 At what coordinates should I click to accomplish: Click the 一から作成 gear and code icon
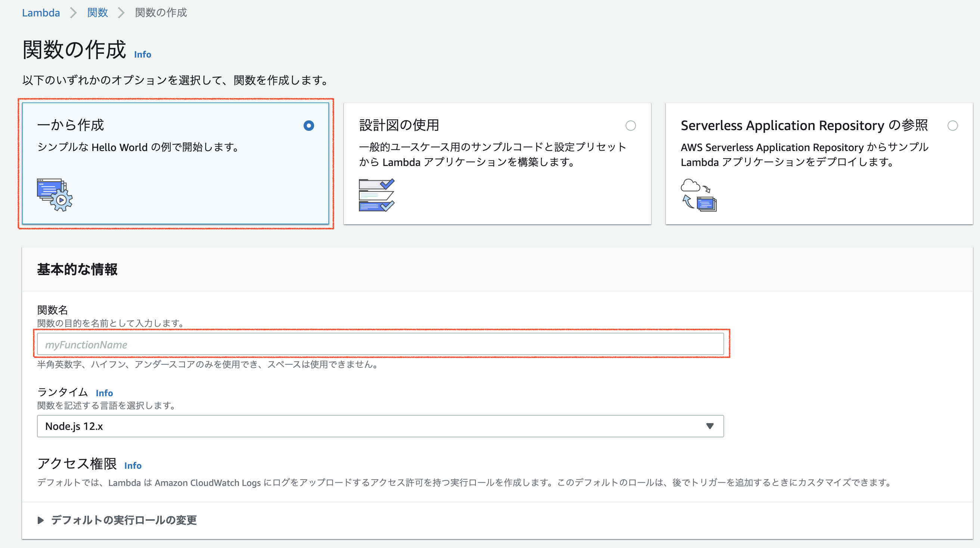[55, 195]
